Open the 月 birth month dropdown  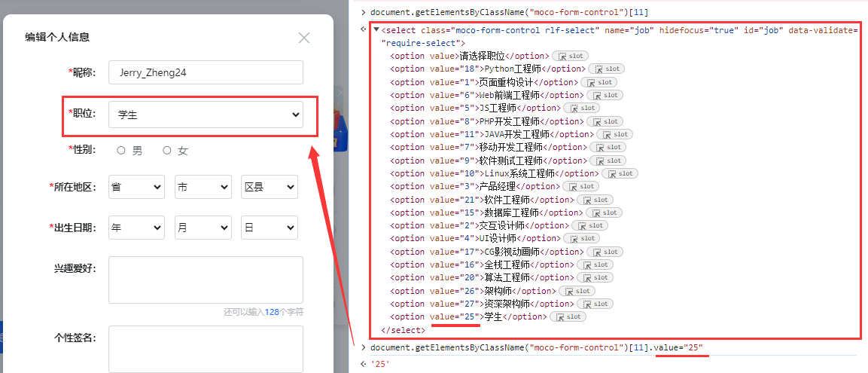point(203,228)
